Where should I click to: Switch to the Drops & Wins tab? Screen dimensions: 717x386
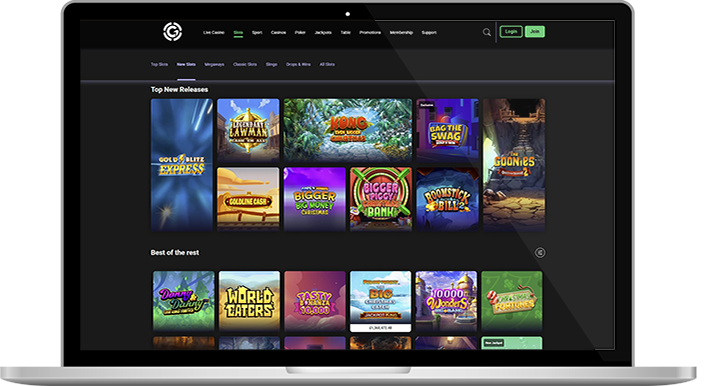298,64
